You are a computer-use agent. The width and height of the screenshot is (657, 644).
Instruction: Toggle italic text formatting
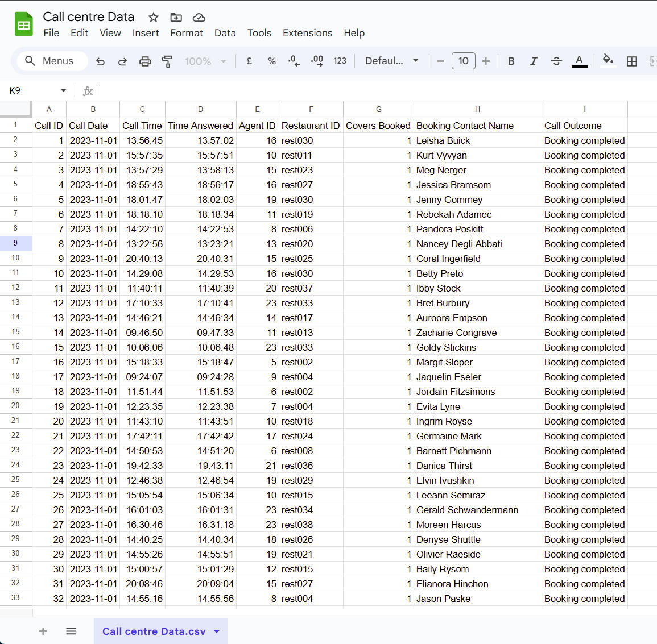pos(534,61)
